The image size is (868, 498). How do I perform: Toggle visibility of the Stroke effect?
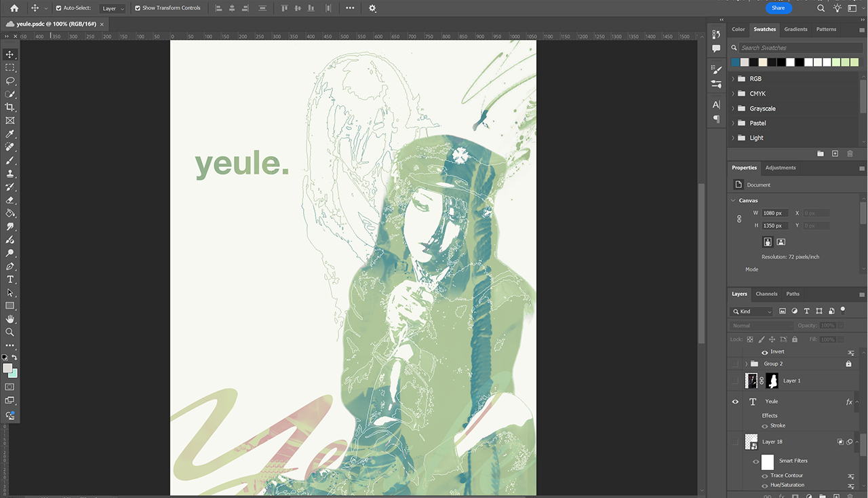pyautogui.click(x=765, y=426)
